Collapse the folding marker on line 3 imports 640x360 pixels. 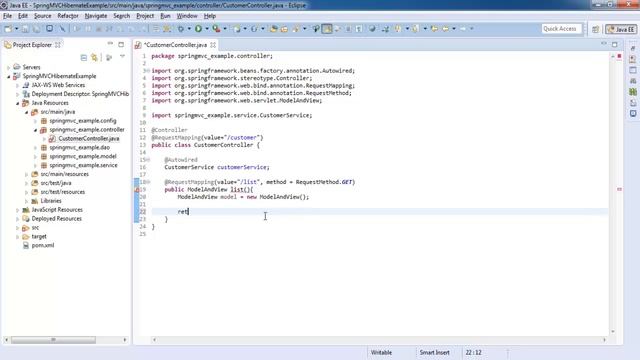click(147, 71)
